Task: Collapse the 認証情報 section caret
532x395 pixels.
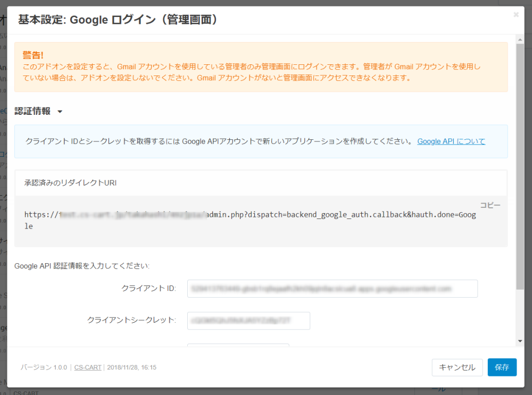Action: (60, 112)
